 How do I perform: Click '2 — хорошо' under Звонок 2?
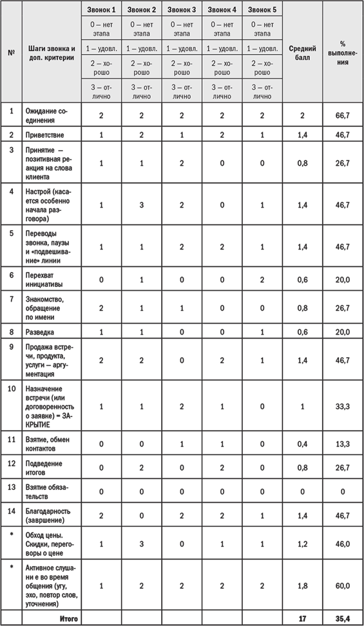(x=142, y=68)
